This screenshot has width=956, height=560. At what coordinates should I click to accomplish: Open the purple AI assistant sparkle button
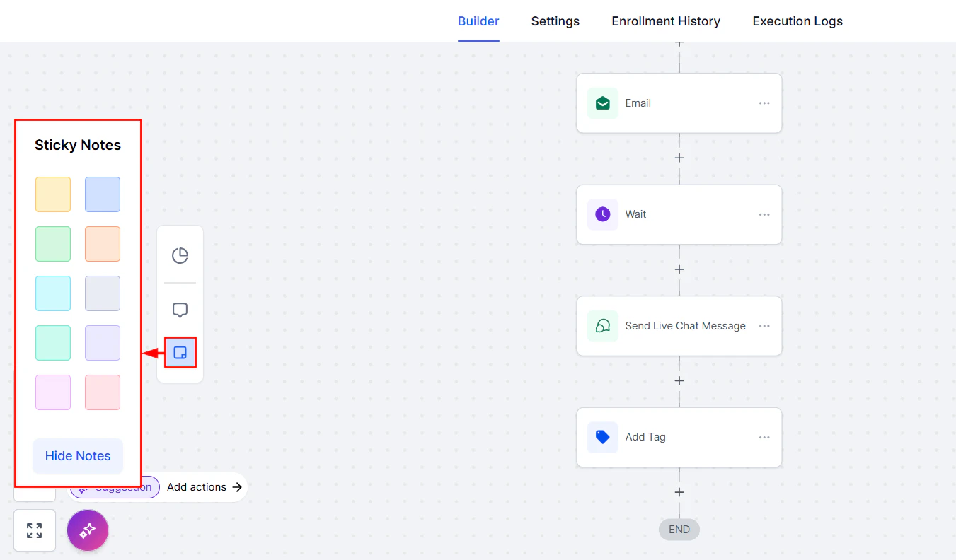pos(87,530)
